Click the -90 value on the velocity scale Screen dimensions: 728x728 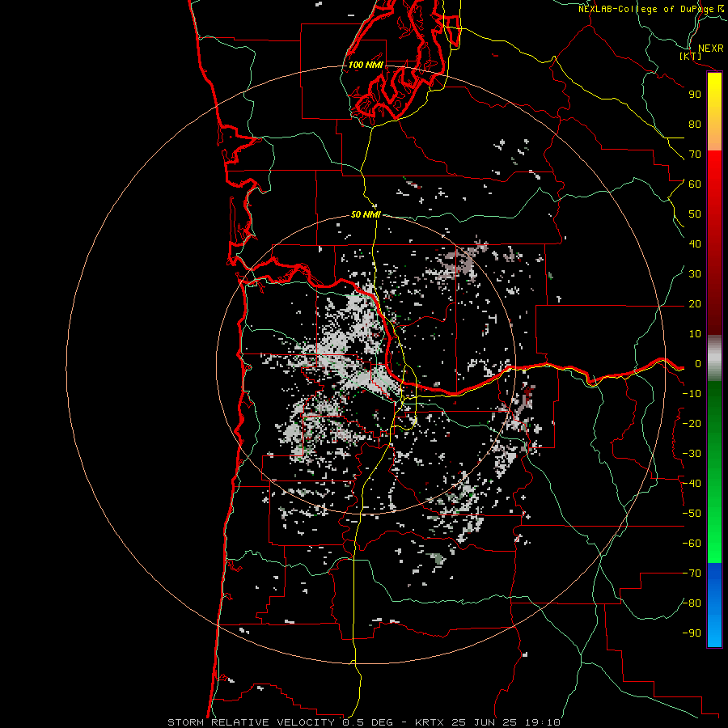[x=692, y=633]
